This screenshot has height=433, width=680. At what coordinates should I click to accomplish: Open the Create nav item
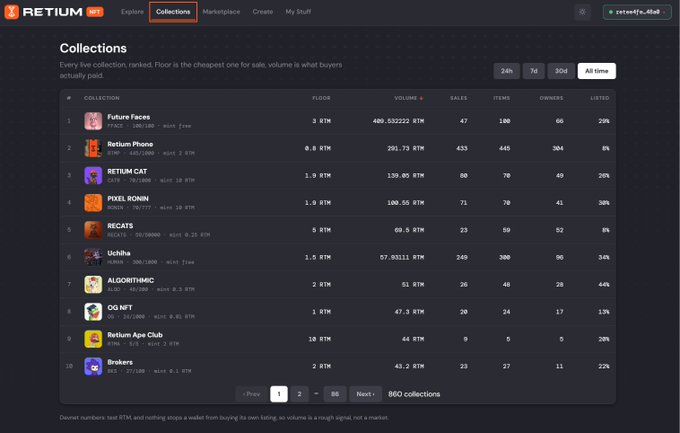tap(263, 12)
